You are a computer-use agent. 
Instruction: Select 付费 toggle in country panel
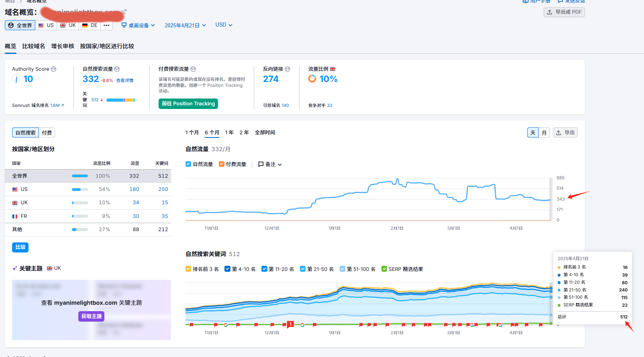tap(47, 133)
